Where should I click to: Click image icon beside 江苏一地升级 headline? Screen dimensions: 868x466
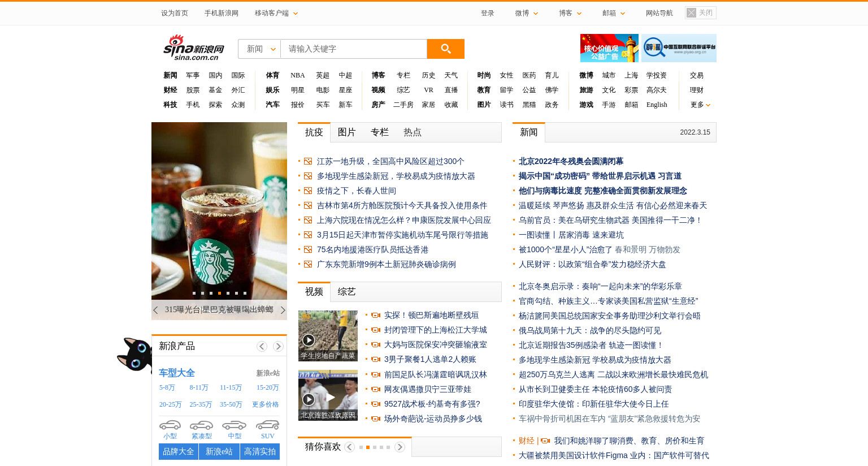click(308, 161)
